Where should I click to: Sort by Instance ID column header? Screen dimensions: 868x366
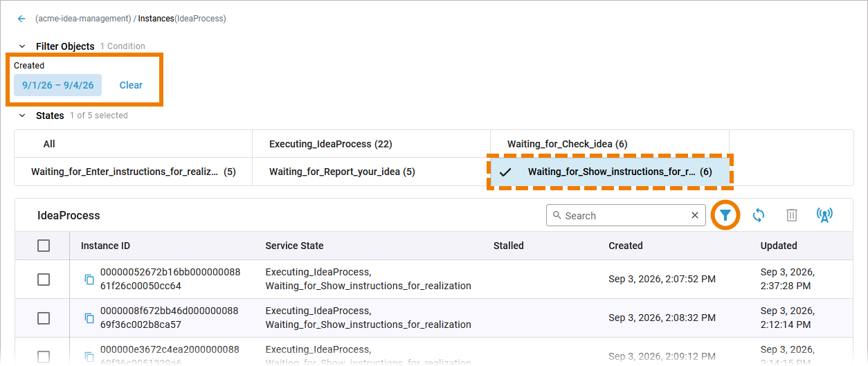pos(105,246)
